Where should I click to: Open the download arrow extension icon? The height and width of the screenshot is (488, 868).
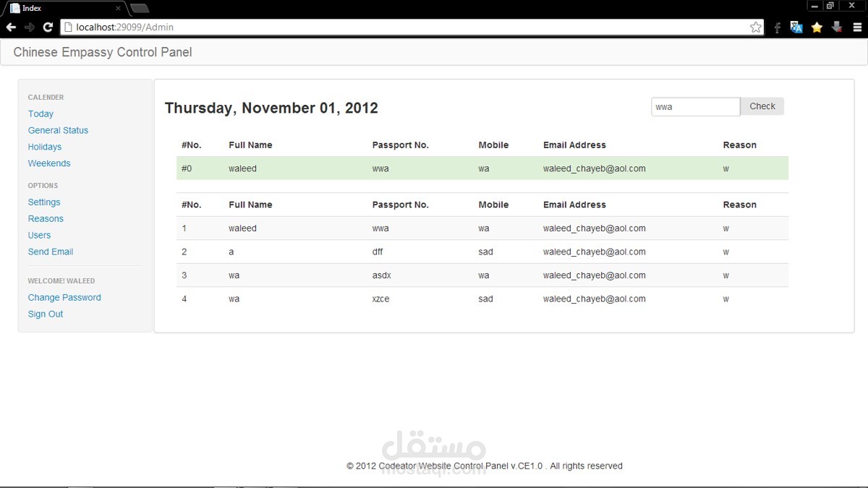837,27
